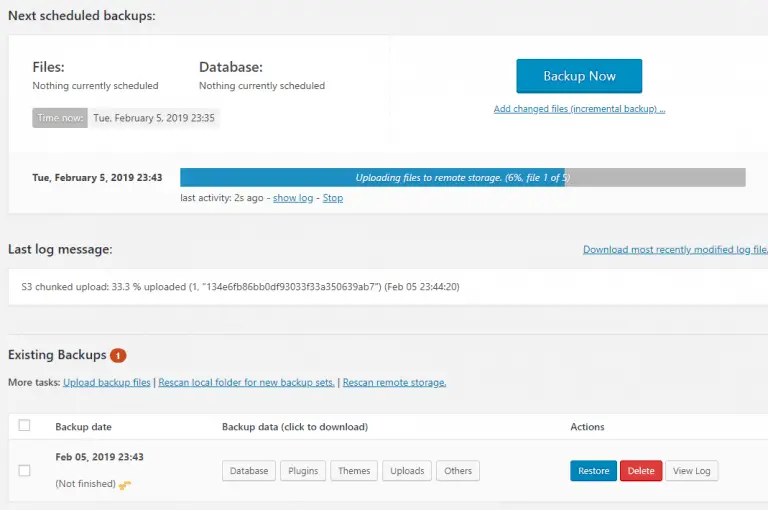Download the Plugins backup data
The width and height of the screenshot is (768, 510).
[x=303, y=471]
